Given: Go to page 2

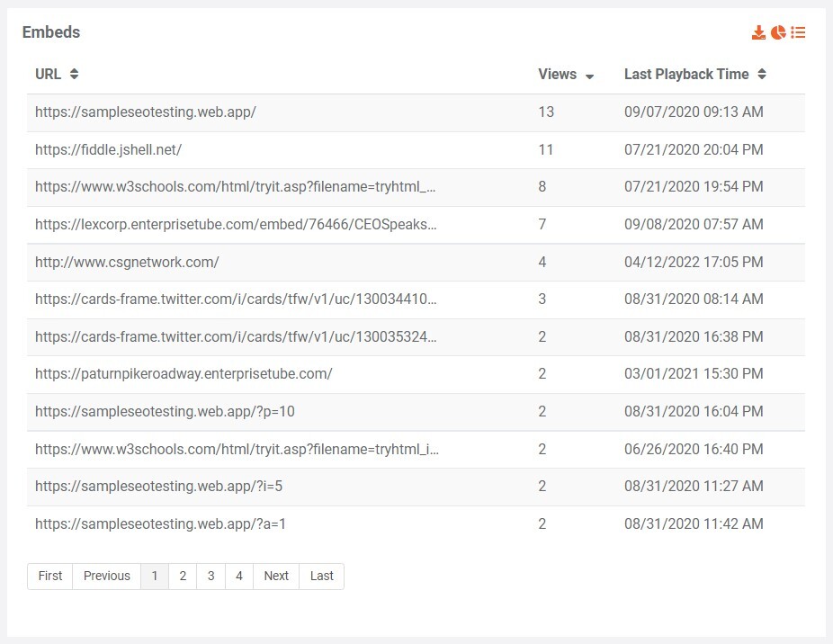Looking at the screenshot, I should (183, 576).
